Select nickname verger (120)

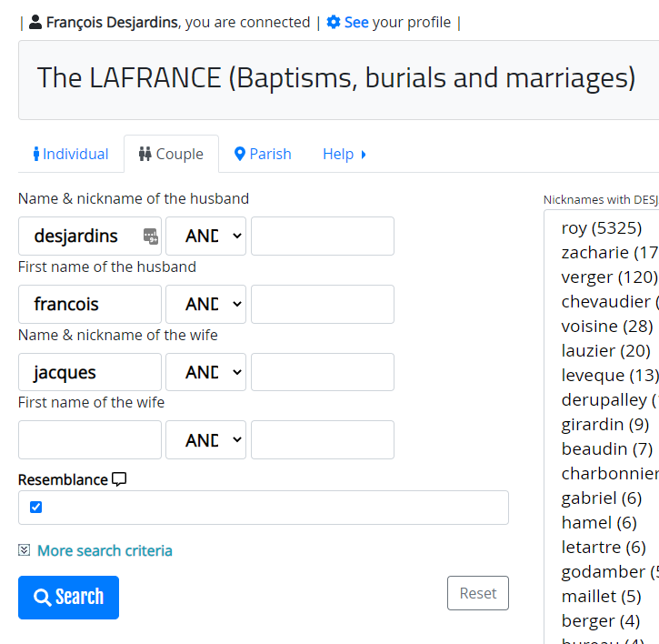tap(609, 277)
